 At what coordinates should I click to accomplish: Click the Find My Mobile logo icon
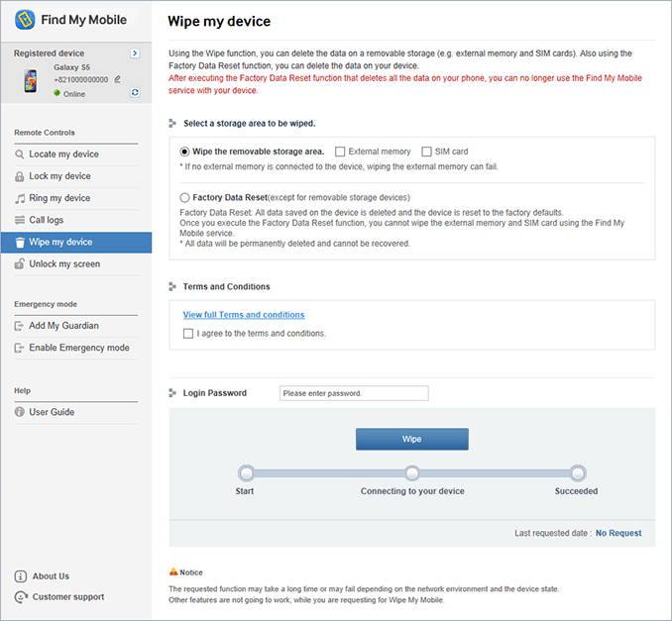tap(25, 20)
